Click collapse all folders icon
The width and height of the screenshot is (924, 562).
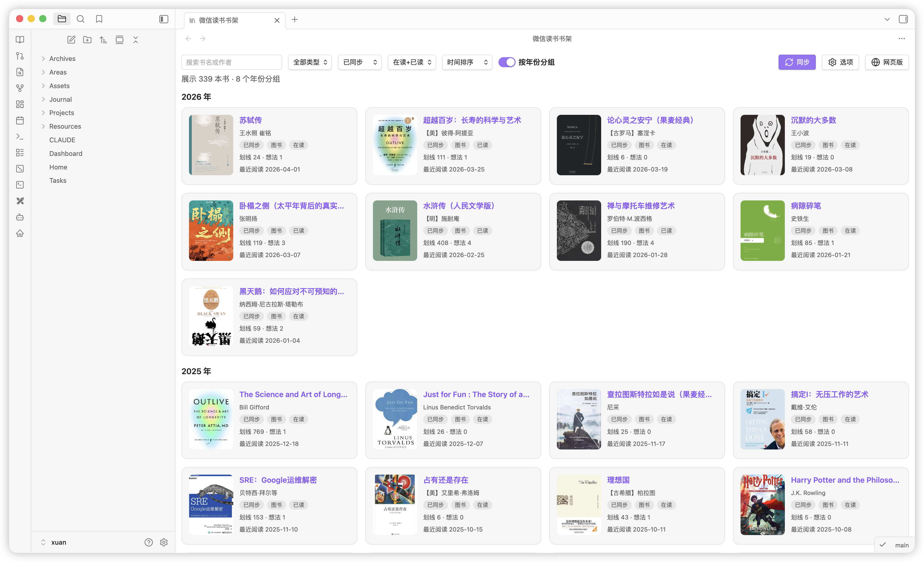tap(135, 40)
